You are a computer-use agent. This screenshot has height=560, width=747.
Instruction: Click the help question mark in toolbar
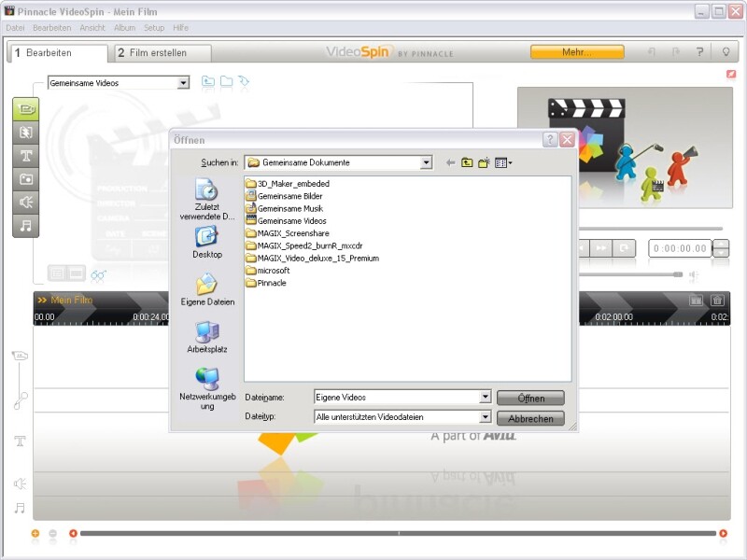point(699,51)
